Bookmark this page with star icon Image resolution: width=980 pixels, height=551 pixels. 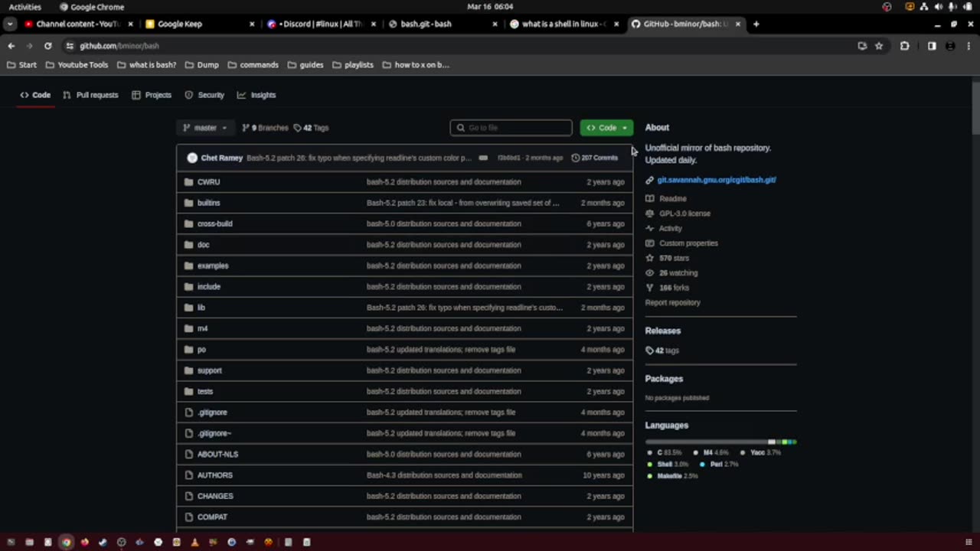pos(879,46)
